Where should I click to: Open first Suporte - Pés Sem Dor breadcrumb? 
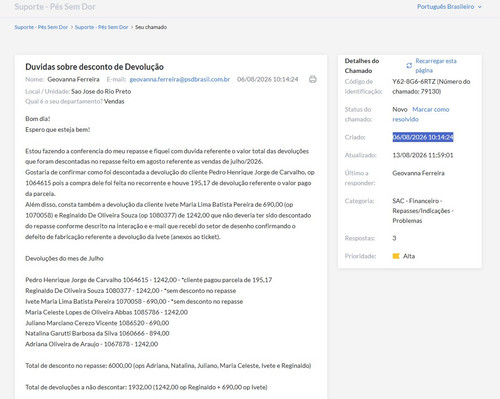pyautogui.click(x=41, y=27)
